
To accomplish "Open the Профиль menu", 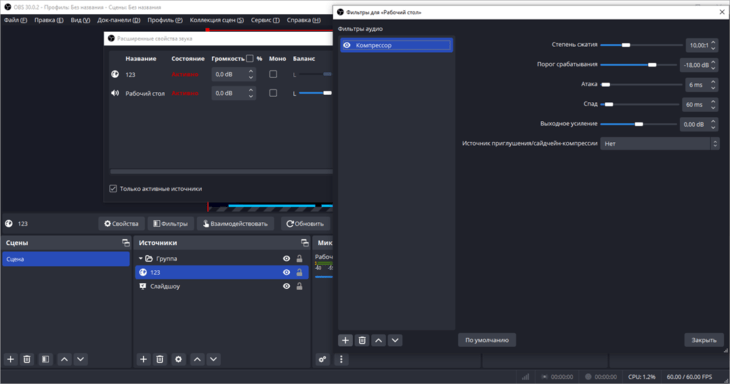I will [x=165, y=20].
